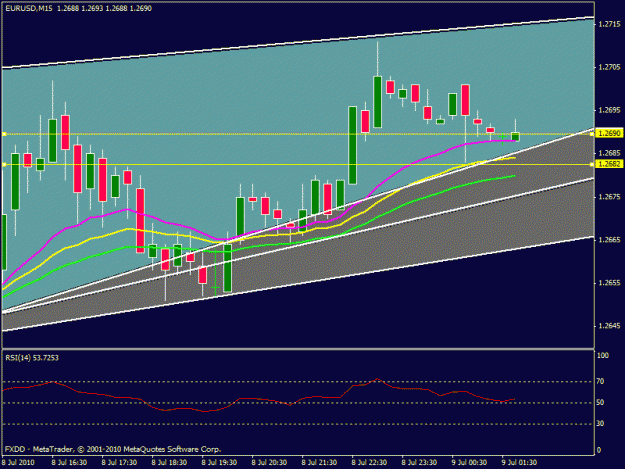625x469 pixels.
Task: Click the 8 Jul 21:30 time label
Action: coord(319,463)
